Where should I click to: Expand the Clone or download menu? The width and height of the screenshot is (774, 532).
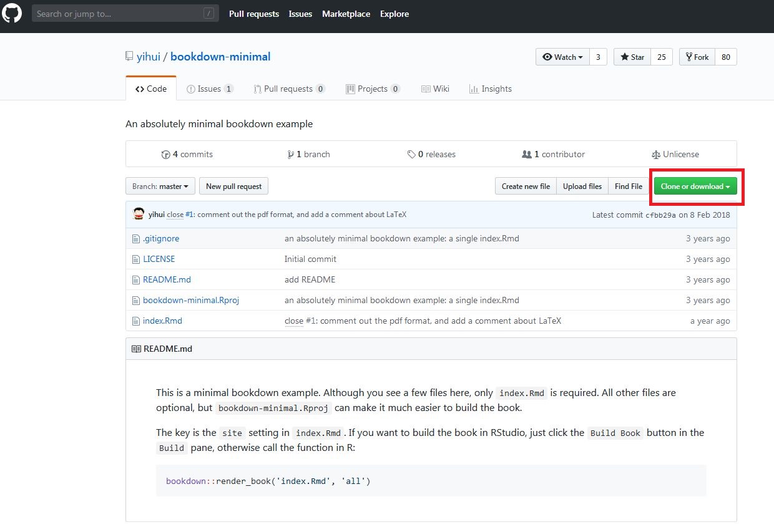(x=695, y=186)
